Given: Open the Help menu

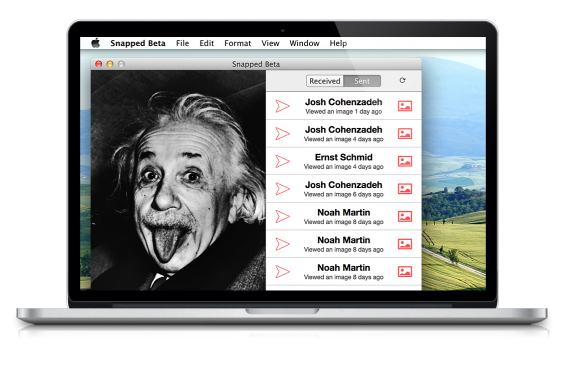Looking at the screenshot, I should 338,43.
